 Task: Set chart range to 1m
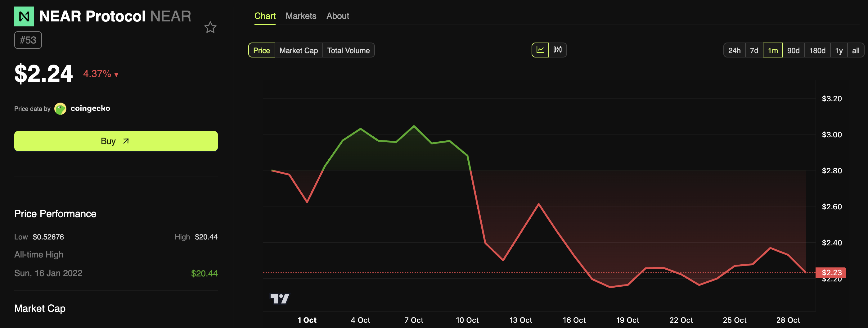coord(773,50)
